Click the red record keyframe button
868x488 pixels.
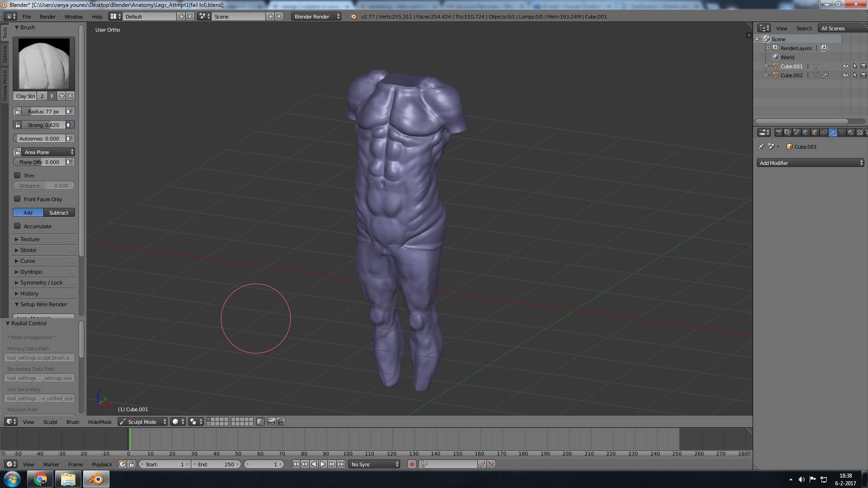point(411,464)
